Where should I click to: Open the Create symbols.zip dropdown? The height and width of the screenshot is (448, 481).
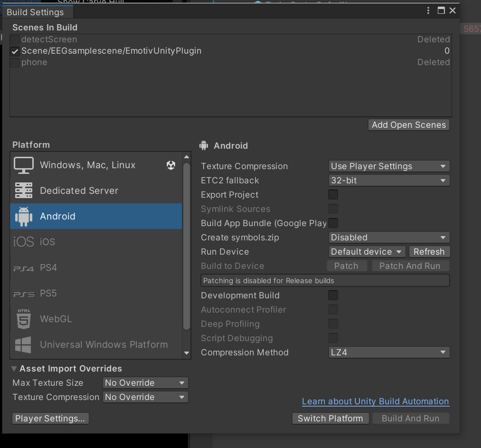pos(389,238)
